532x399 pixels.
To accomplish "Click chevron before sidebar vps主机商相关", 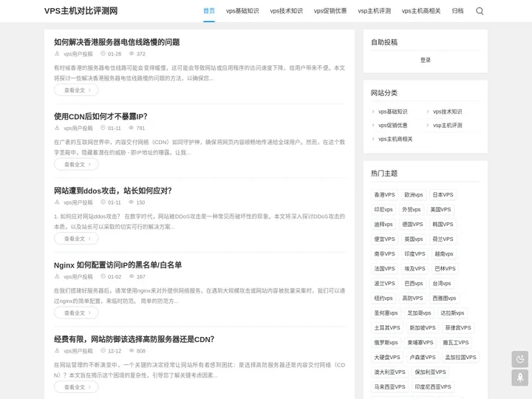I will click(x=373, y=139).
